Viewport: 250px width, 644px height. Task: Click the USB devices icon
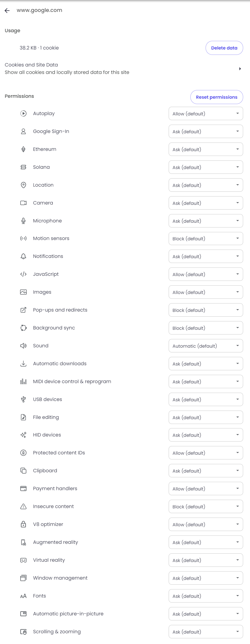pos(23,399)
